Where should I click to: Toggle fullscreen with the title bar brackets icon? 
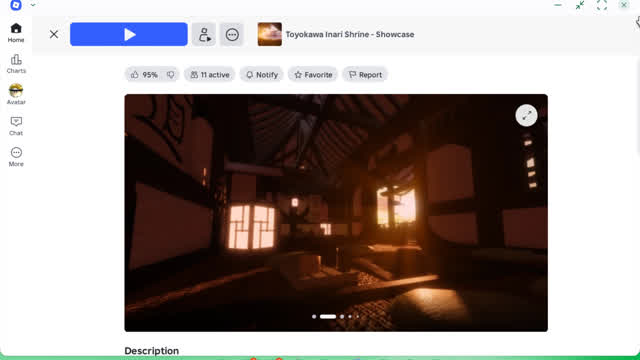click(x=602, y=5)
